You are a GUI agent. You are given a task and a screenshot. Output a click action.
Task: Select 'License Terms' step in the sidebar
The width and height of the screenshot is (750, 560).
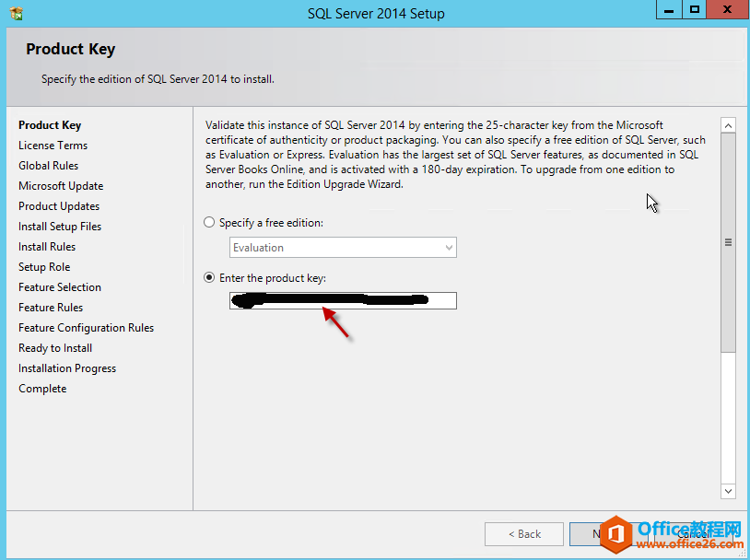tap(53, 146)
